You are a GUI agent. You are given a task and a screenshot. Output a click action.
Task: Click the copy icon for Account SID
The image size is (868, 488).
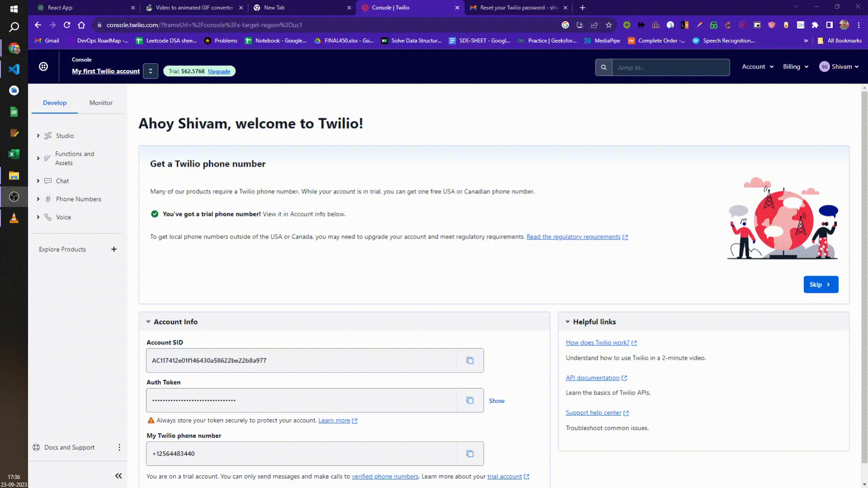[x=470, y=360]
